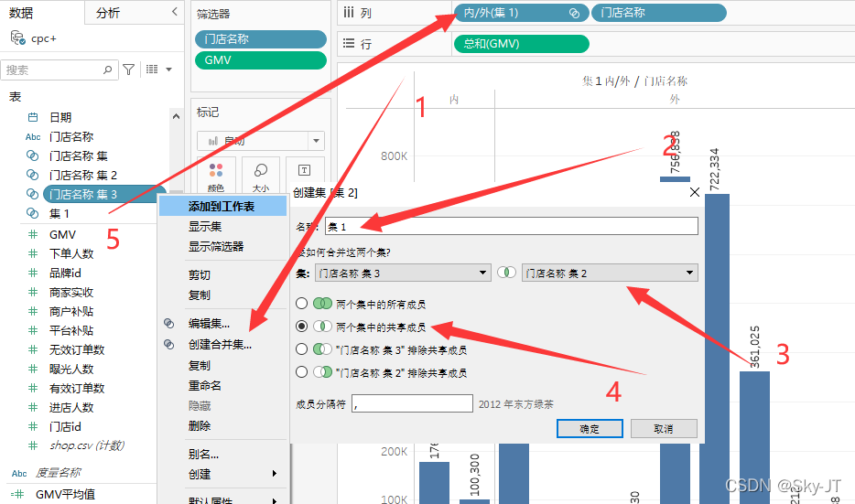Click the 颜色 color marks card icon
855x504 pixels.
pyautogui.click(x=216, y=170)
